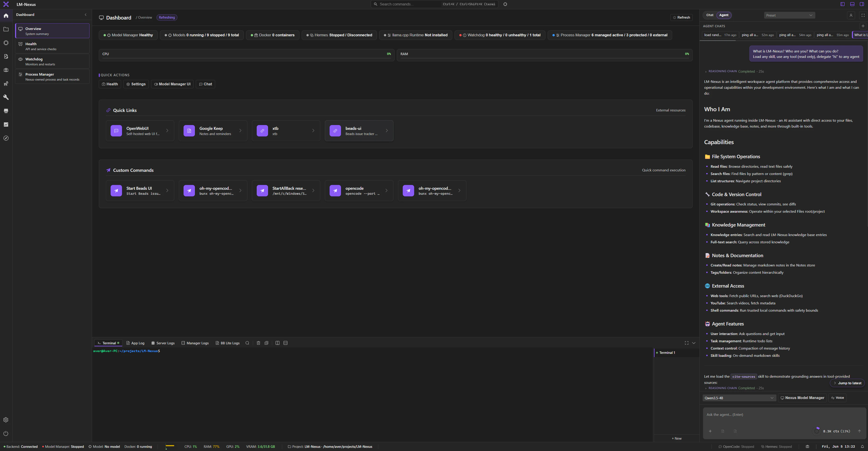
Task: Click the Model Manager UI quick action
Action: (x=172, y=84)
